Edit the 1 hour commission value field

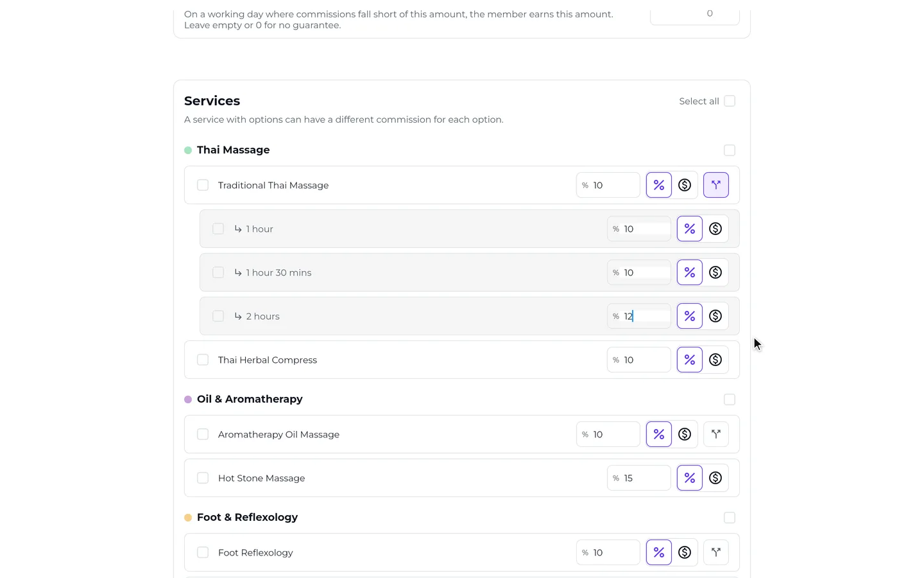[639, 229]
